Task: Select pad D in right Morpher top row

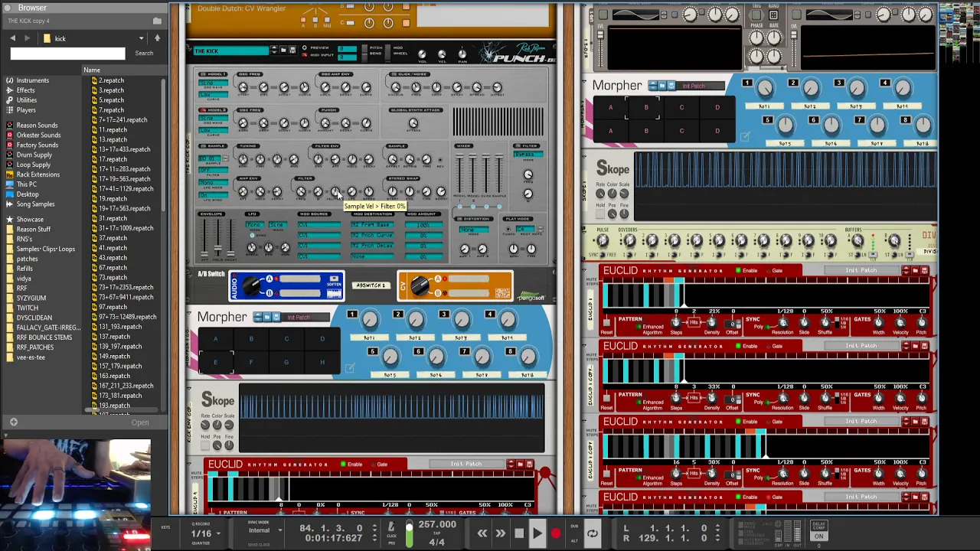Action: [717, 108]
